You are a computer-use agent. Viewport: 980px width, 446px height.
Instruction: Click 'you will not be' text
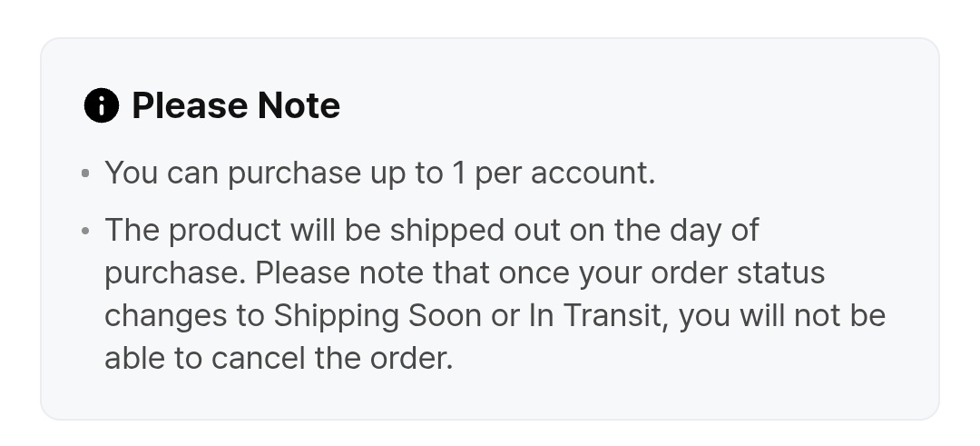pyautogui.click(x=782, y=316)
